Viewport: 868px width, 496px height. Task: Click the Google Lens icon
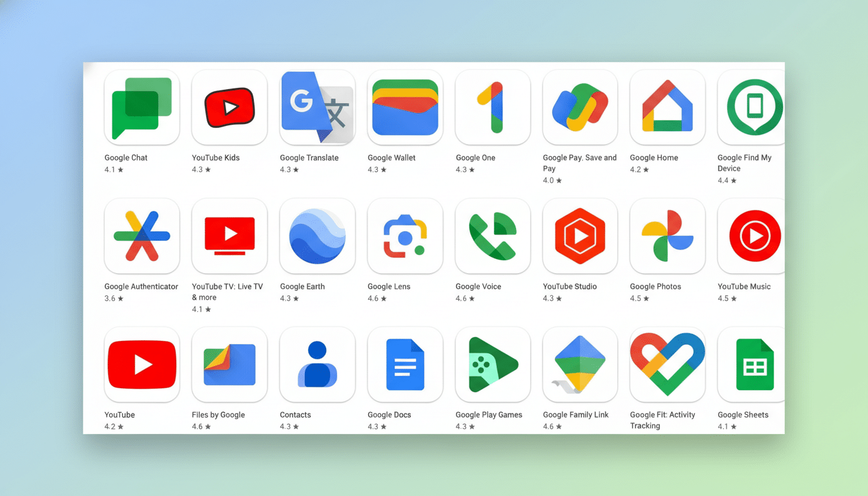(x=405, y=236)
